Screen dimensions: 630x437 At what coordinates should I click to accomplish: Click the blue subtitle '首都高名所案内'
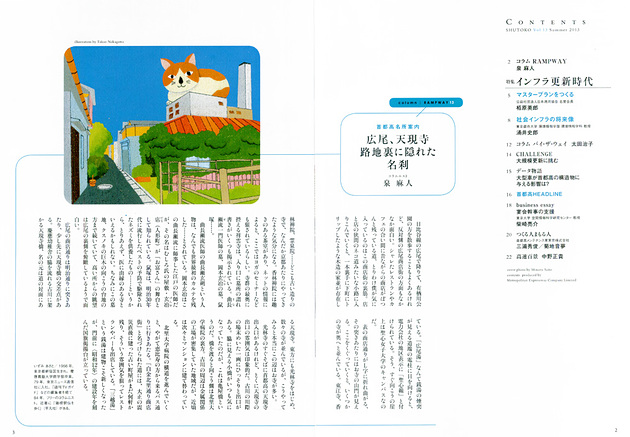tap(398, 127)
